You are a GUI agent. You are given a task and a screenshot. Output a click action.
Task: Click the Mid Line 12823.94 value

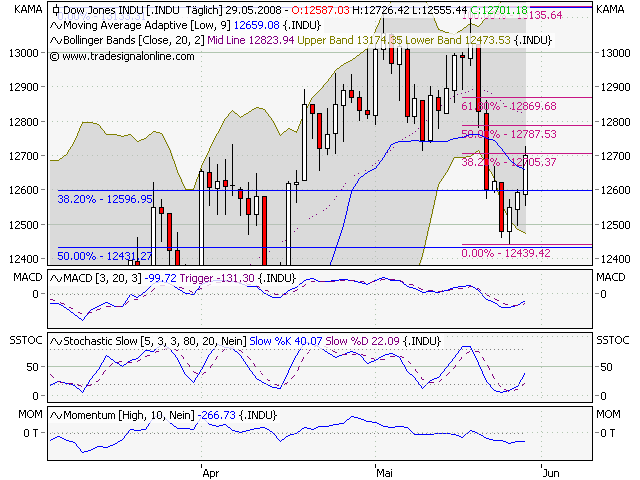[251, 40]
